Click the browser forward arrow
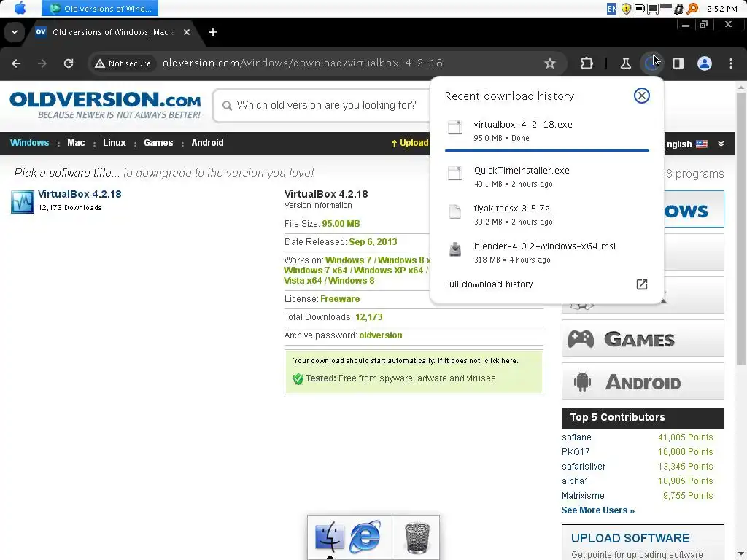 coord(42,63)
